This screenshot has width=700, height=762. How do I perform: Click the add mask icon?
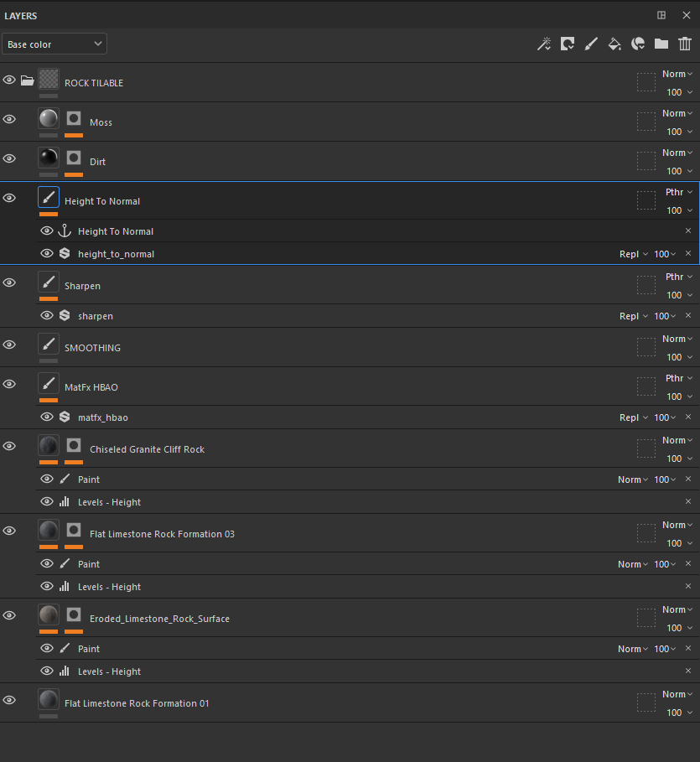tap(568, 44)
